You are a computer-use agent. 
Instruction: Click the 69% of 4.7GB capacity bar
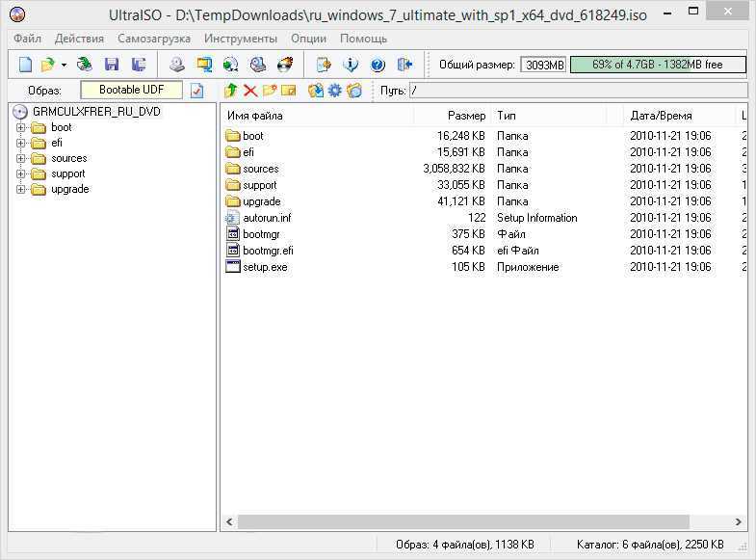point(658,65)
